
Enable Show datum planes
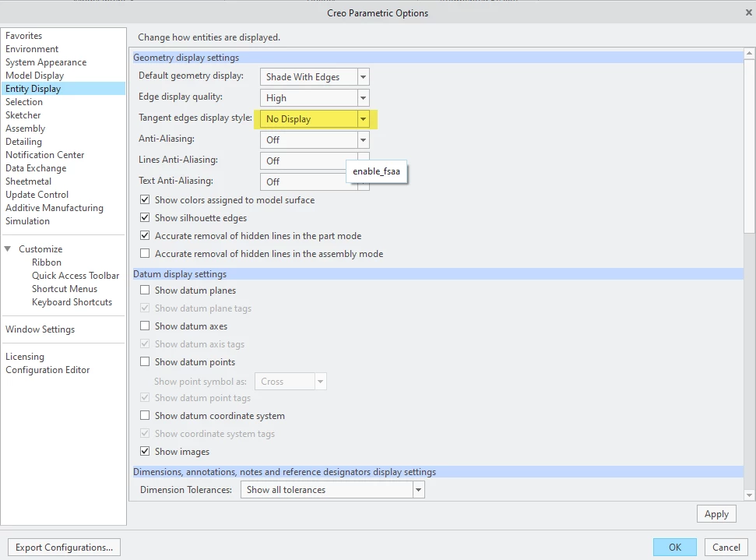[145, 290]
